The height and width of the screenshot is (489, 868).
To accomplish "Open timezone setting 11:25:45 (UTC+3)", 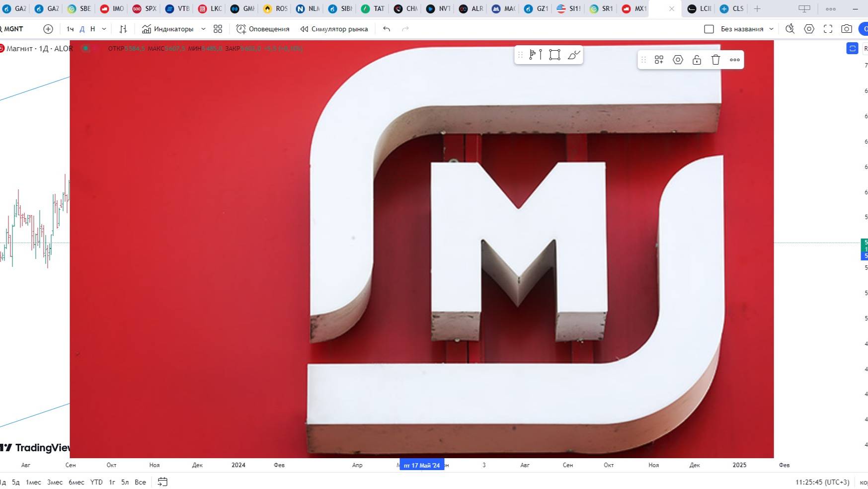I will click(822, 482).
